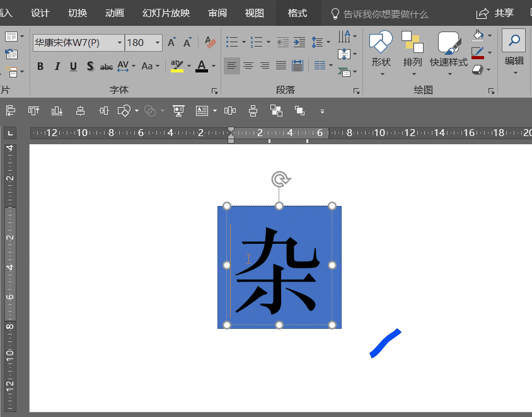This screenshot has height=417, width=532.
Task: Click the decrease indent icon
Action: point(282,43)
